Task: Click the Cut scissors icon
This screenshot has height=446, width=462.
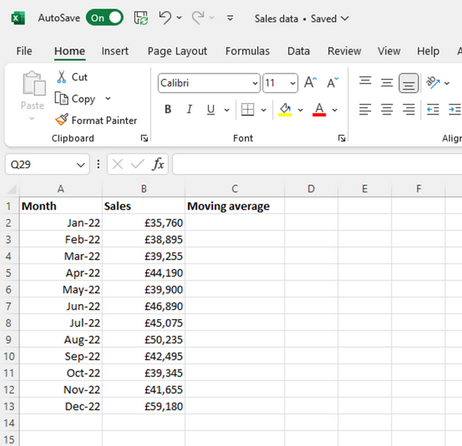Action: [x=61, y=77]
